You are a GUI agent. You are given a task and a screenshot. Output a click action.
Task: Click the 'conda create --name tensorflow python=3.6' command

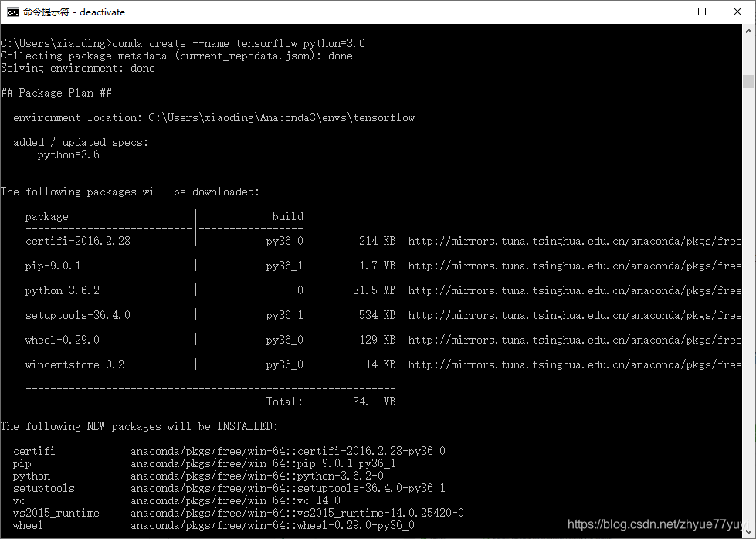239,43
